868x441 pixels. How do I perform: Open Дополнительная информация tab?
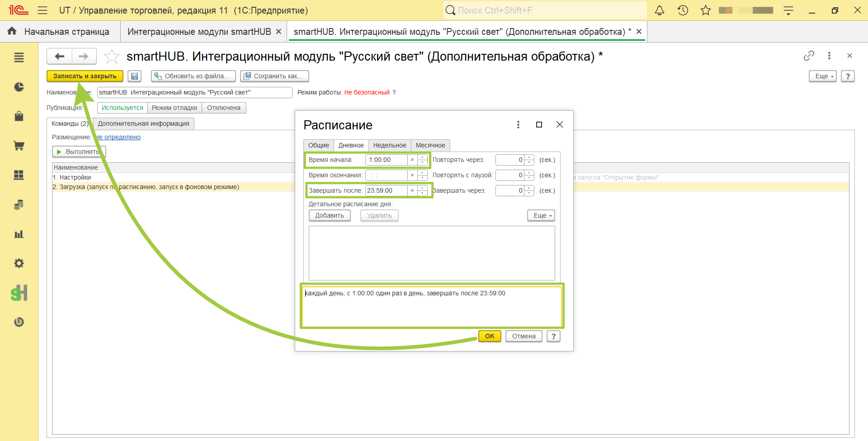[144, 123]
